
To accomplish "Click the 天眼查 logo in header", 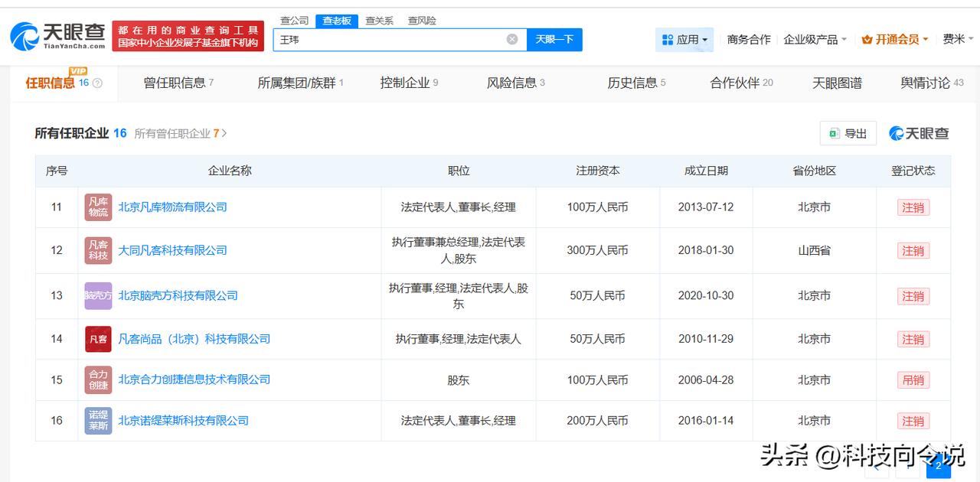I will coord(57,35).
